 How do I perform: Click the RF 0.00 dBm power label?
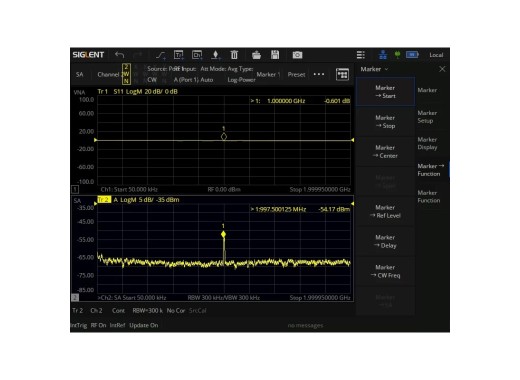(224, 189)
